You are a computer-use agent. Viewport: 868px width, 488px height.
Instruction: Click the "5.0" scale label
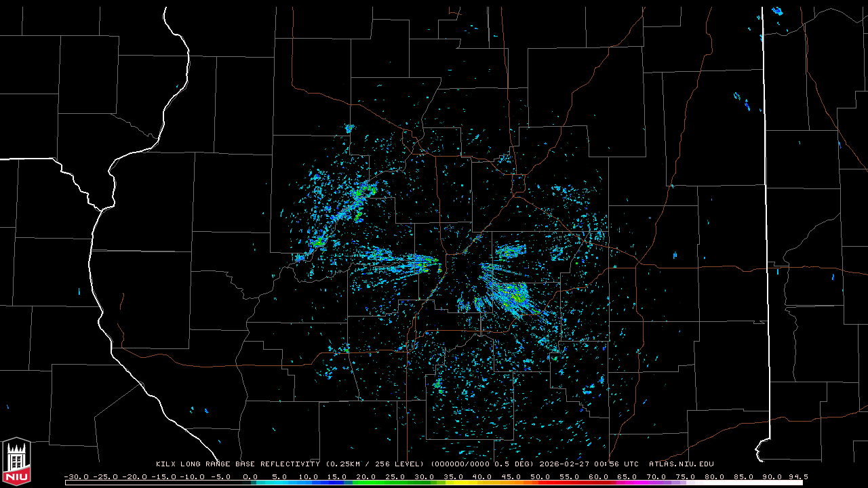click(x=279, y=476)
